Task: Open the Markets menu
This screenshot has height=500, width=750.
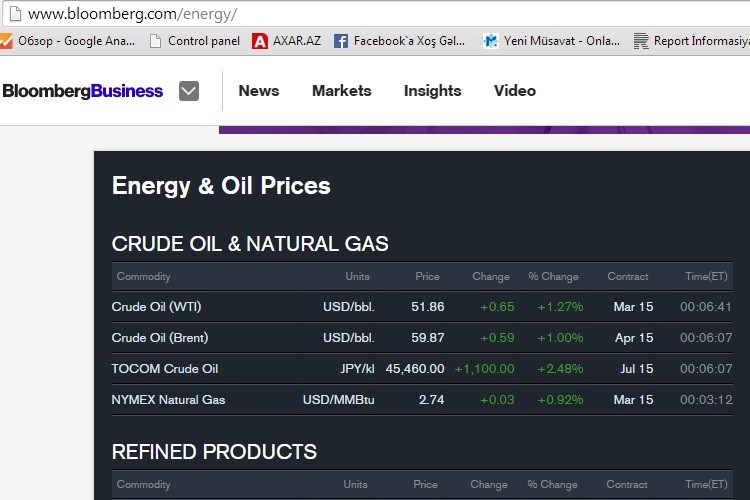Action: tap(341, 91)
